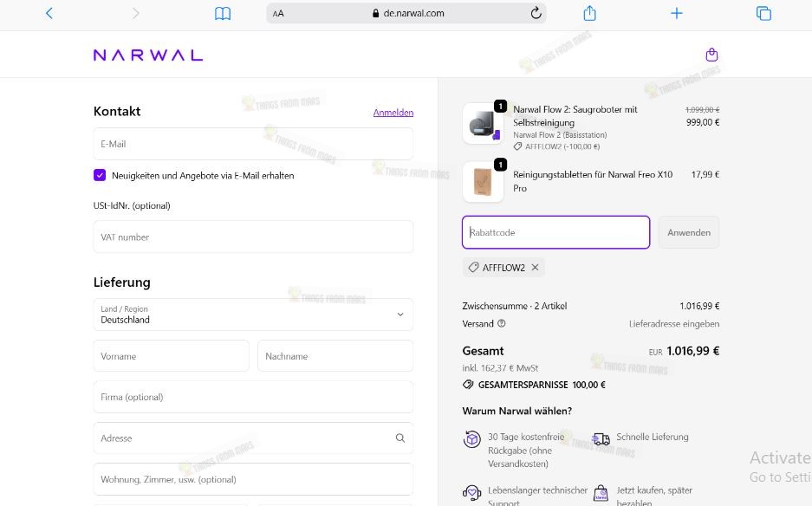Click the Narwal Flow 2 product thumbnail
Image resolution: width=812 pixels, height=506 pixels.
tap(483, 124)
